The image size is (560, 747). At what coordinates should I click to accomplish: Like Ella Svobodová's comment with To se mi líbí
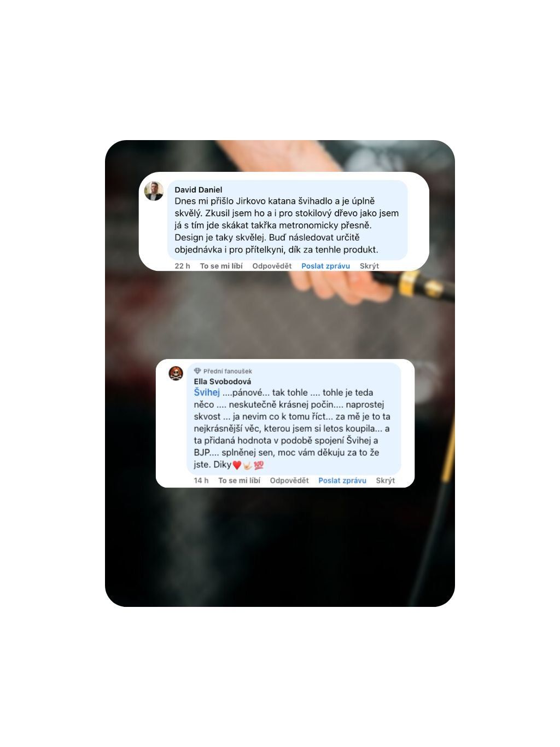239,480
